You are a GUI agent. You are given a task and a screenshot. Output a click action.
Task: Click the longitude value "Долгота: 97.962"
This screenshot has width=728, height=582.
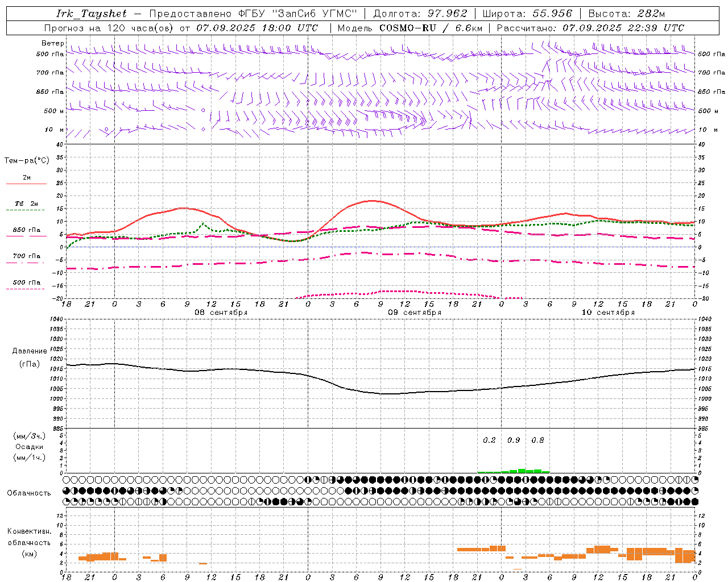(x=420, y=14)
